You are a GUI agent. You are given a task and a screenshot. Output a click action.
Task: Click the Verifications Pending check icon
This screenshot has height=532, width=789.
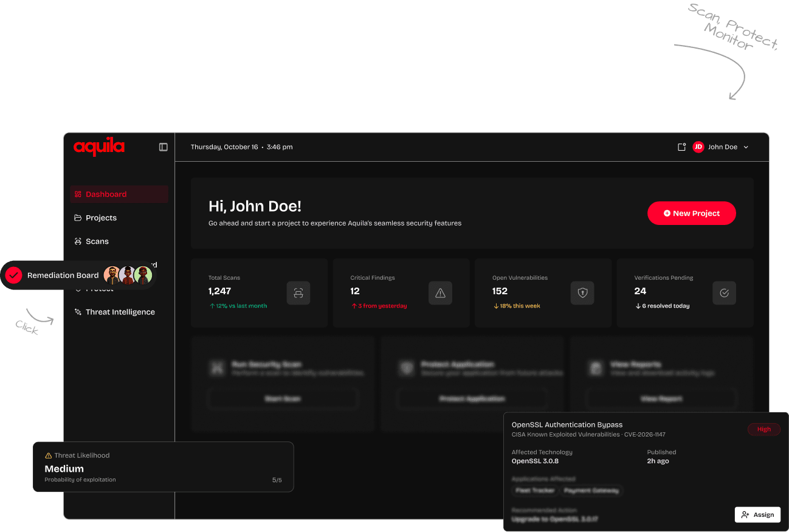[x=725, y=293]
